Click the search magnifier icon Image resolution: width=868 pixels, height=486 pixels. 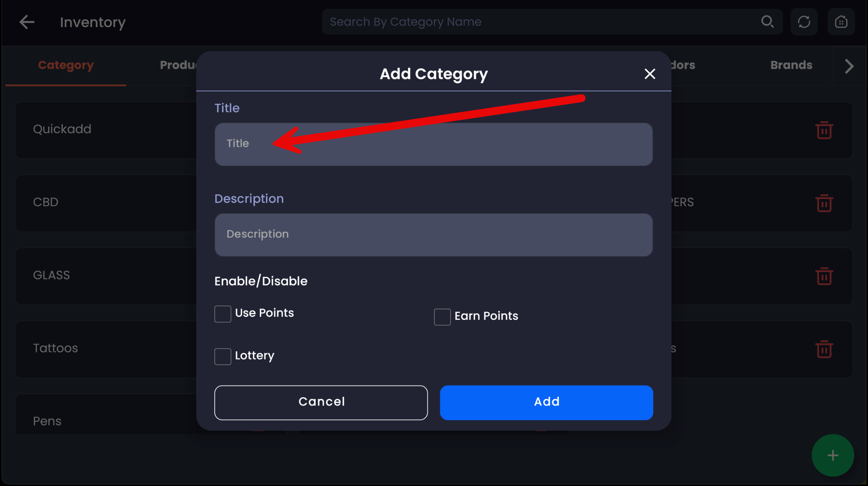pos(767,22)
